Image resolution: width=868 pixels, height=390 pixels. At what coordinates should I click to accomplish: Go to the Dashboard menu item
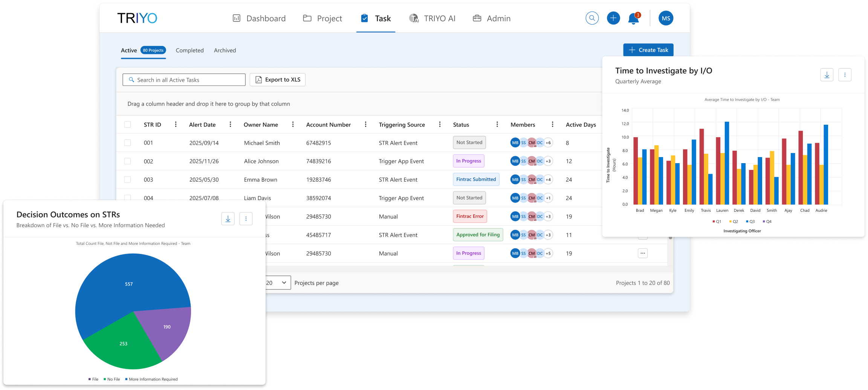click(x=259, y=18)
